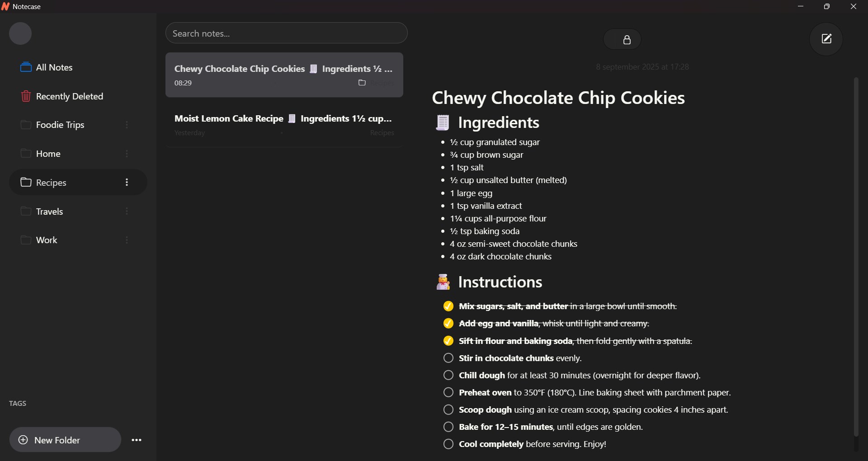Select the Home folder
Viewport: 868px width, 461px height.
(x=78, y=154)
